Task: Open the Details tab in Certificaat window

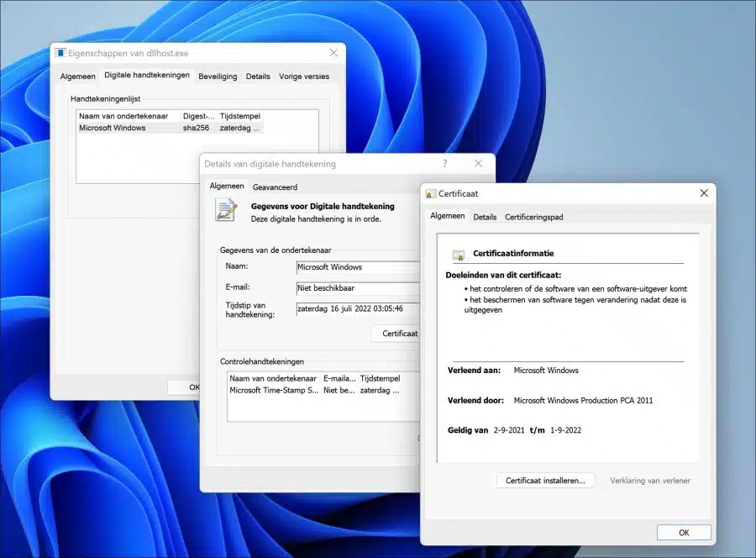Action: [485, 217]
